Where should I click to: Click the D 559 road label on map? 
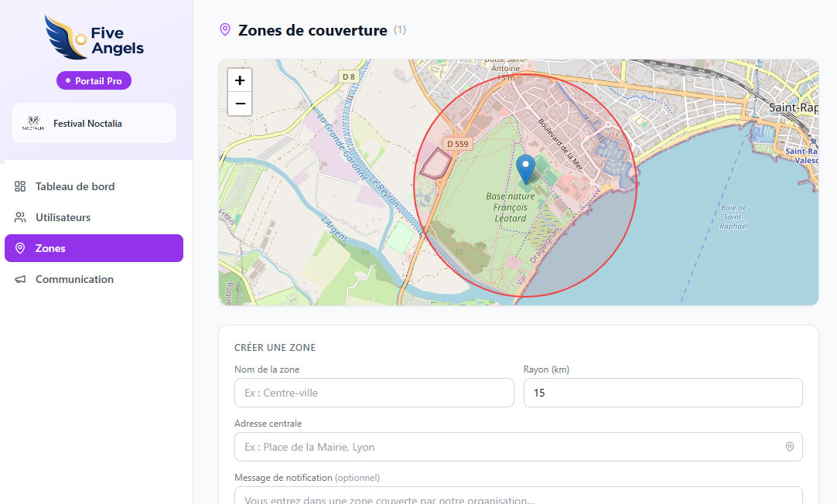pyautogui.click(x=457, y=144)
